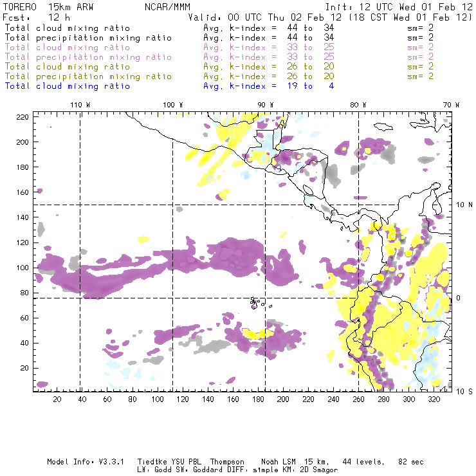Click the x-axis tick label '180'
476x476 pixels.
click(x=258, y=399)
